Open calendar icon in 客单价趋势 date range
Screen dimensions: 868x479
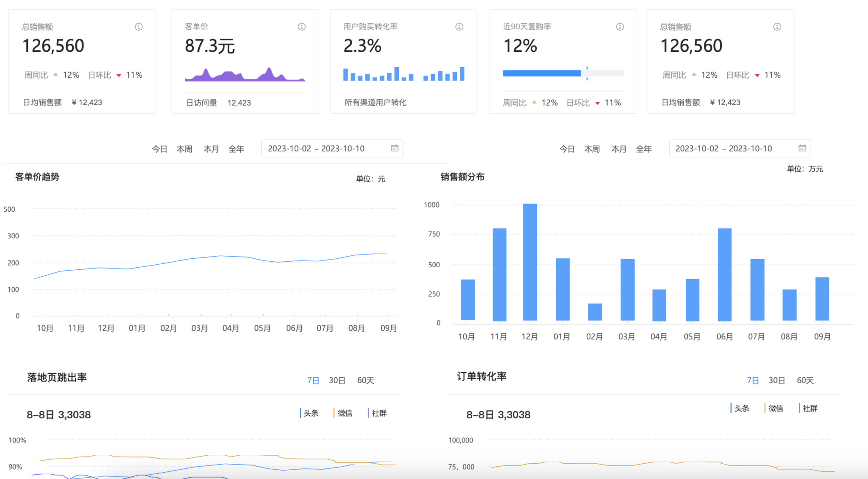point(395,148)
